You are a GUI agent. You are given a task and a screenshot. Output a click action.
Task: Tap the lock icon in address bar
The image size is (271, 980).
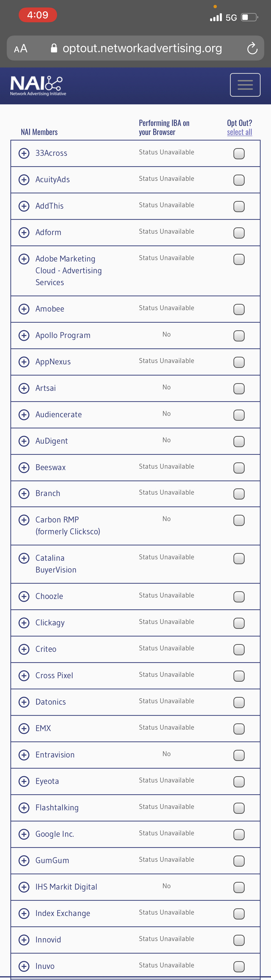(x=54, y=48)
